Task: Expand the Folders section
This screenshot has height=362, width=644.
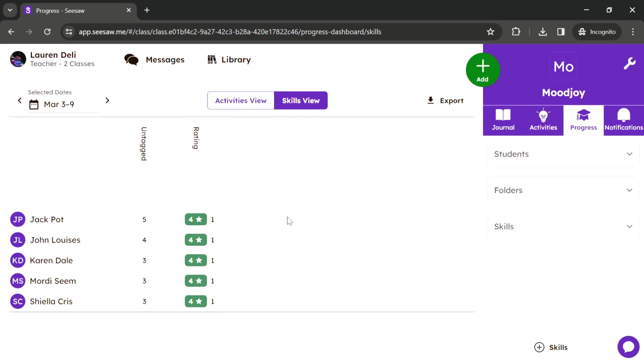Action: click(564, 190)
